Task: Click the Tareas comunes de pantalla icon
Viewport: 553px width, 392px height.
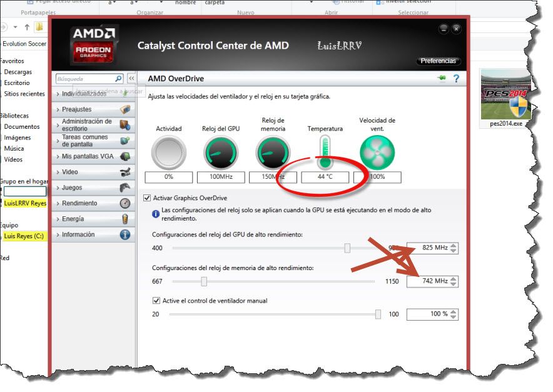Action: [x=125, y=140]
